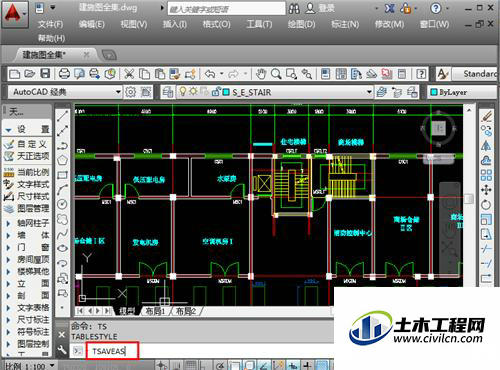The width and height of the screenshot is (500, 370).
Task: Click the binoculars search icon in title bar
Action: (294, 9)
